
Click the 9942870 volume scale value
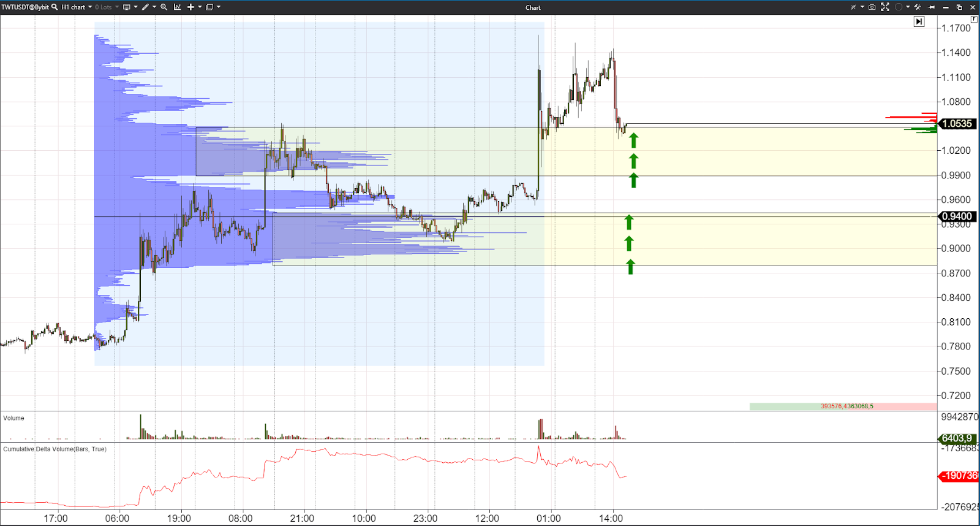pyautogui.click(x=960, y=417)
